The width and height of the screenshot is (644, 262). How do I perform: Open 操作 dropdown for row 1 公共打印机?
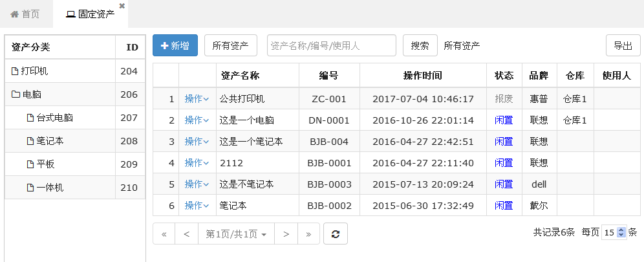click(197, 99)
